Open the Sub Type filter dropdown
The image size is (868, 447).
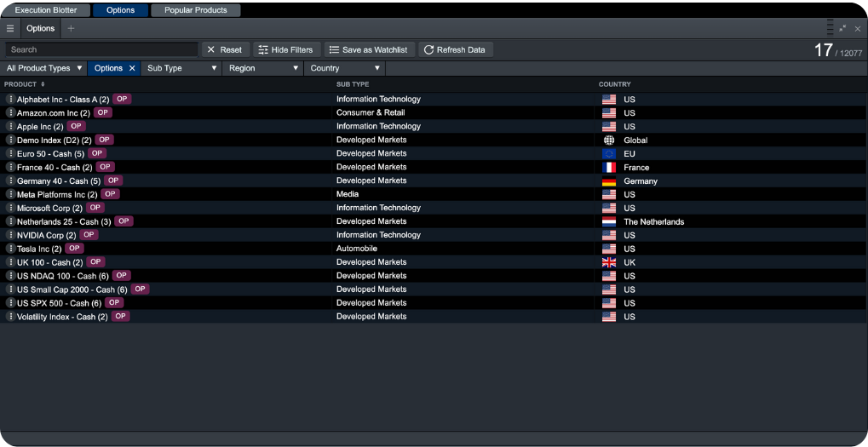[x=181, y=68]
